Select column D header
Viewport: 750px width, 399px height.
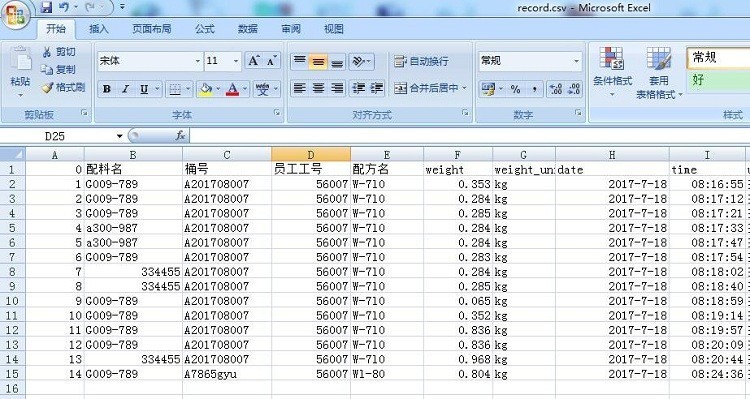[311, 155]
